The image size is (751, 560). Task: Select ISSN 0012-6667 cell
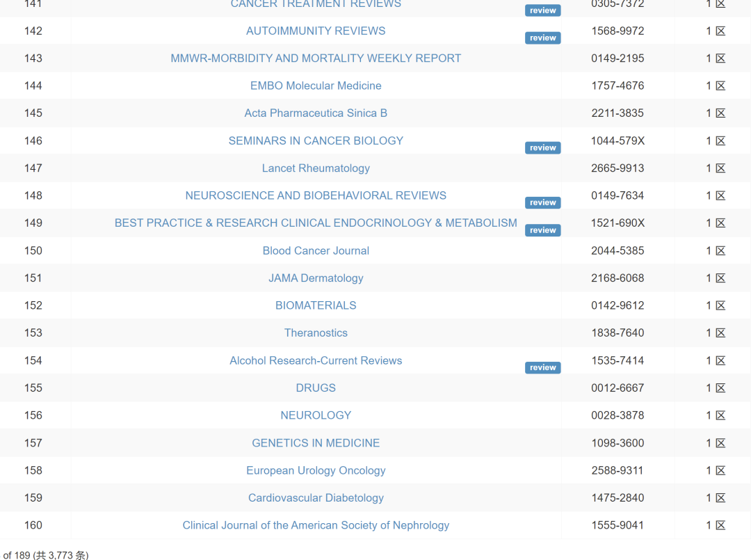click(x=617, y=387)
